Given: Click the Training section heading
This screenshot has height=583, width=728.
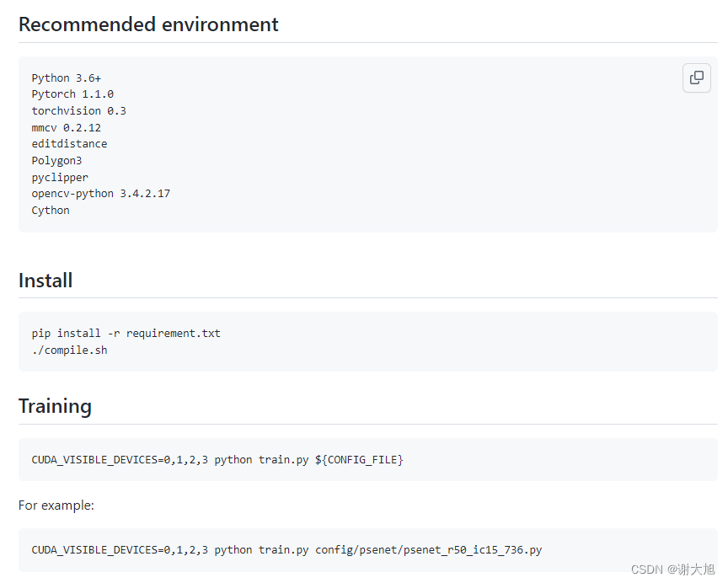Looking at the screenshot, I should point(55,405).
